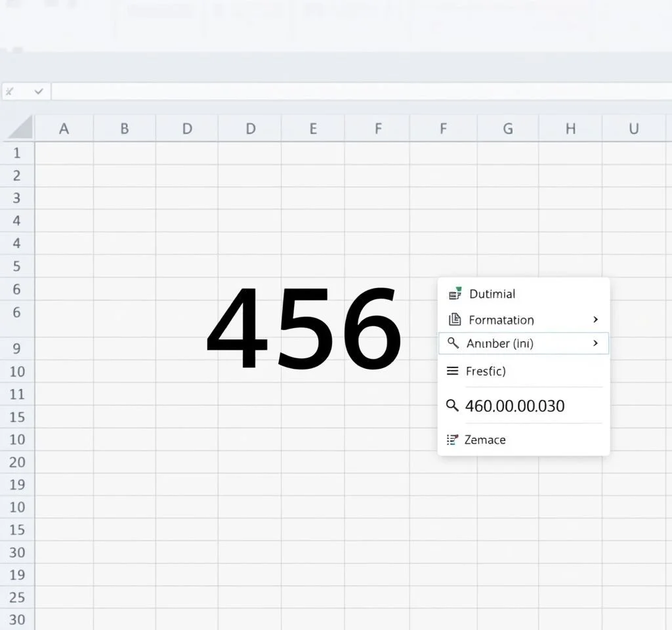672x630 pixels.
Task: Click the list icon next to Zemace
Action: pos(452,440)
